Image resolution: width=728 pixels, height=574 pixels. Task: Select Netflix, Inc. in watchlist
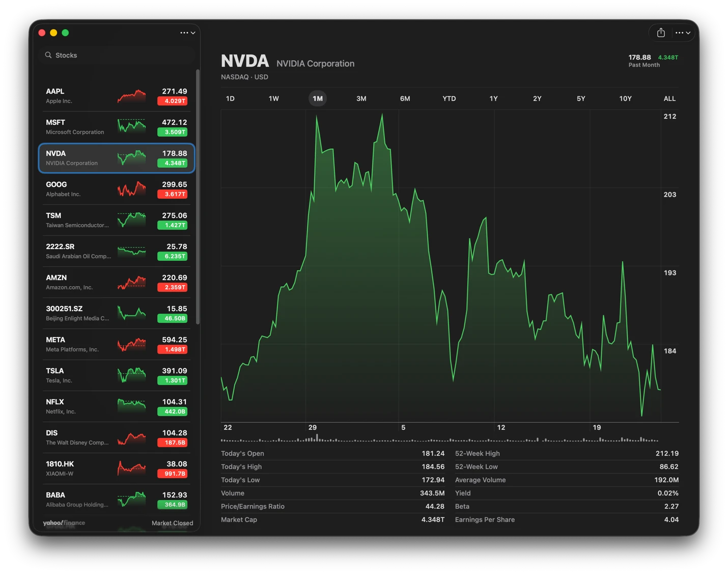pyautogui.click(x=76, y=406)
